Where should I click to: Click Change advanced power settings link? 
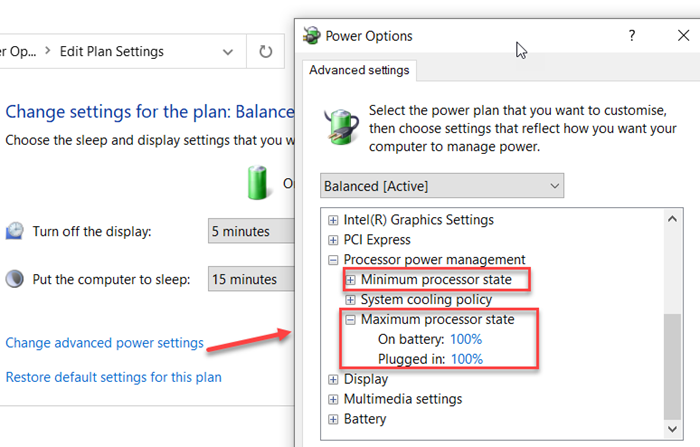coord(104,343)
